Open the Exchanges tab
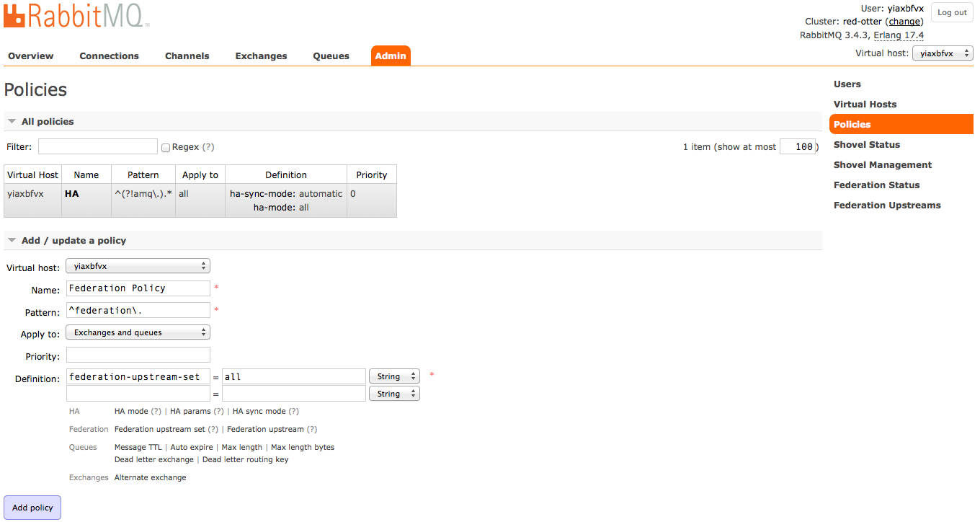Image resolution: width=980 pixels, height=522 pixels. [x=262, y=56]
